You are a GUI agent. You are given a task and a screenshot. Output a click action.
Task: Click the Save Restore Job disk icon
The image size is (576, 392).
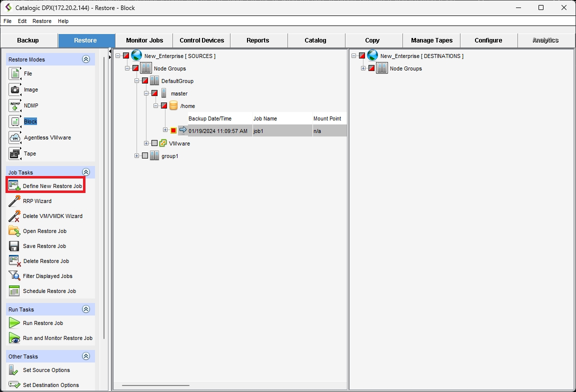(x=14, y=246)
